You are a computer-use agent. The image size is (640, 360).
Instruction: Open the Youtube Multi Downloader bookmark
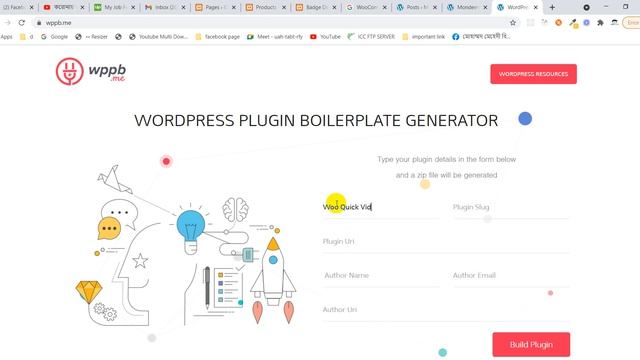158,37
